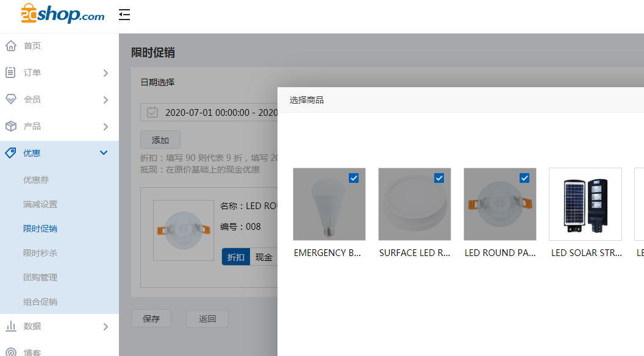This screenshot has height=356, width=644.
Task: Click the EMERGENCY B... product name
Action: point(327,253)
